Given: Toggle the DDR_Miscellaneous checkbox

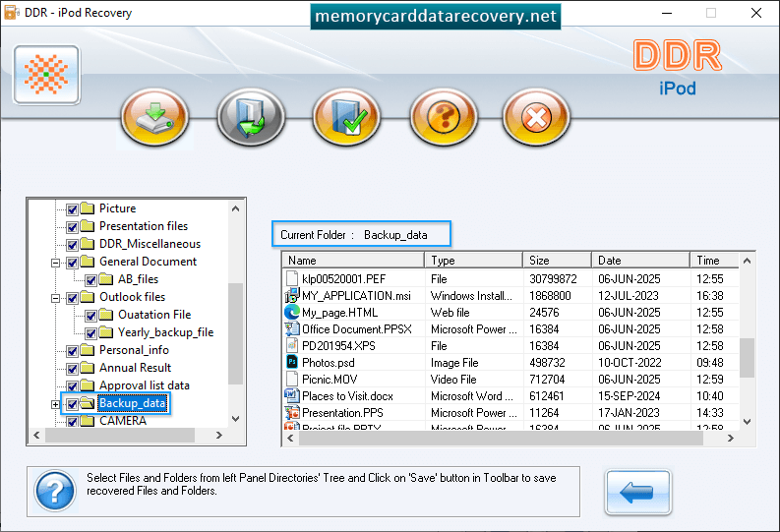Looking at the screenshot, I should tap(72, 245).
